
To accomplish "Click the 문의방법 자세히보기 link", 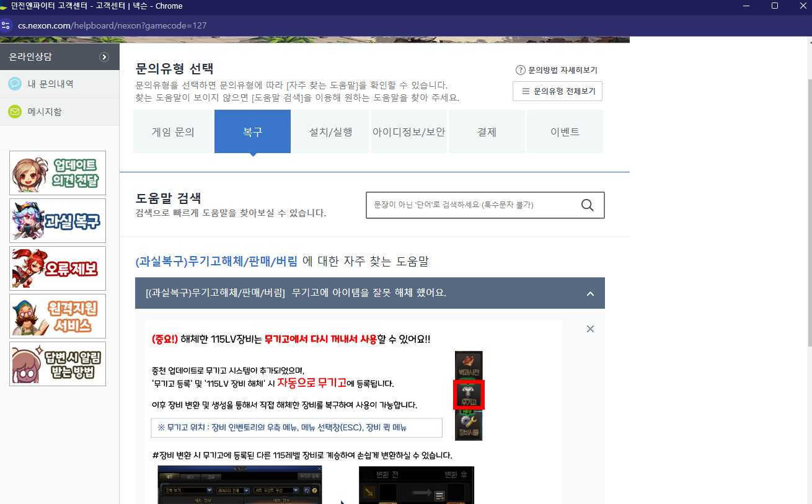I will 557,70.
